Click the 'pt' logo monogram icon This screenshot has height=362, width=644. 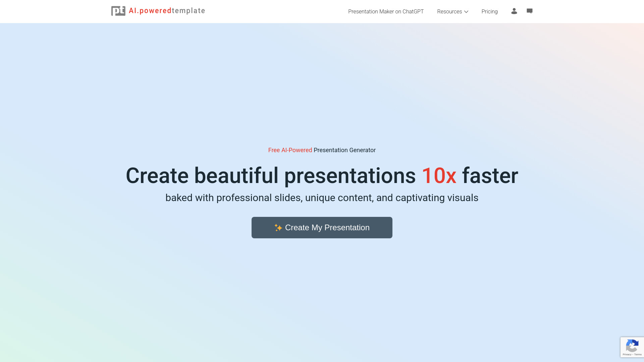click(117, 11)
